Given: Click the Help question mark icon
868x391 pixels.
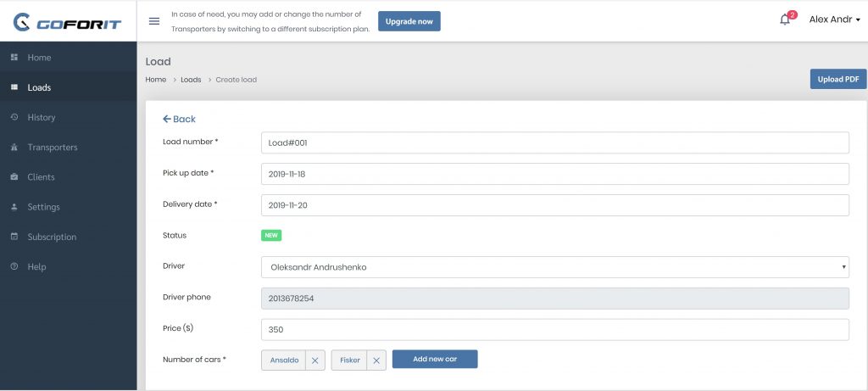Looking at the screenshot, I should [14, 266].
